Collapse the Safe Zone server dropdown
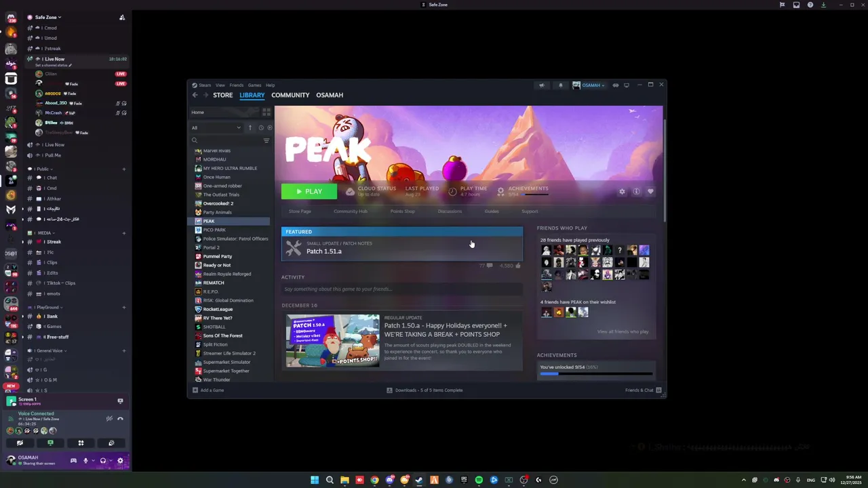868x488 pixels. tap(47, 17)
